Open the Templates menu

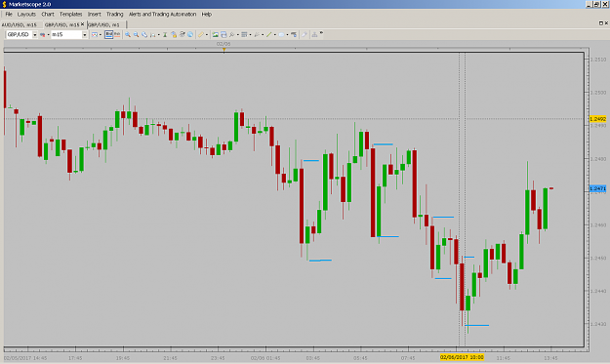click(x=71, y=15)
